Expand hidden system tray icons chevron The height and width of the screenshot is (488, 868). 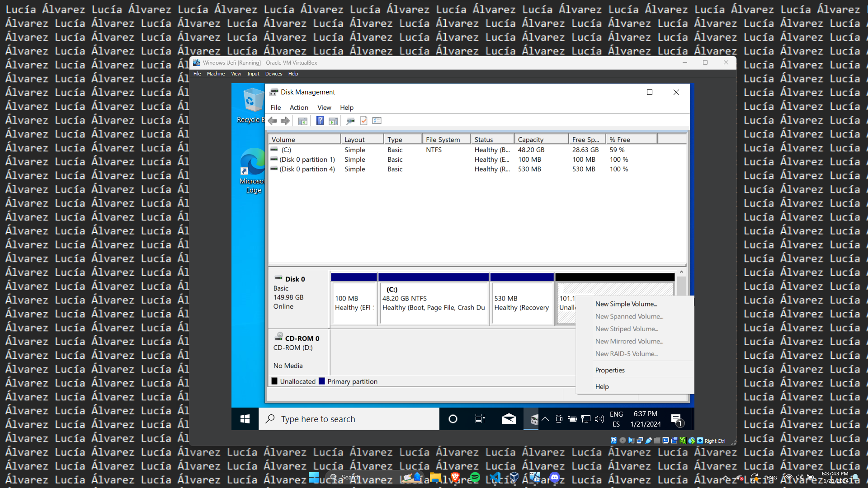(x=545, y=419)
